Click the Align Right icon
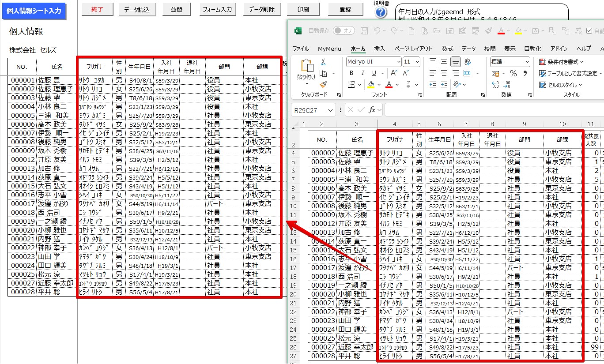604x364 pixels. coord(456,73)
